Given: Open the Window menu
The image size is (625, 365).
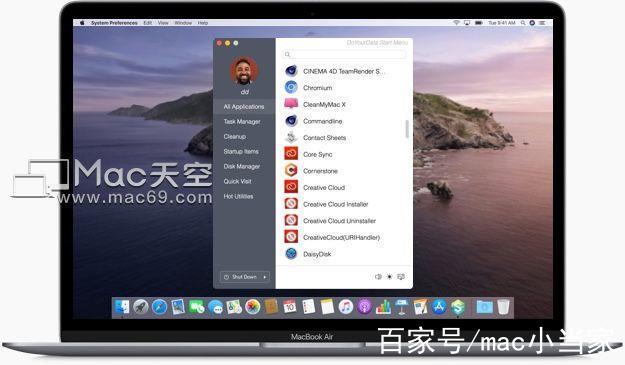Looking at the screenshot, I should tap(183, 23).
